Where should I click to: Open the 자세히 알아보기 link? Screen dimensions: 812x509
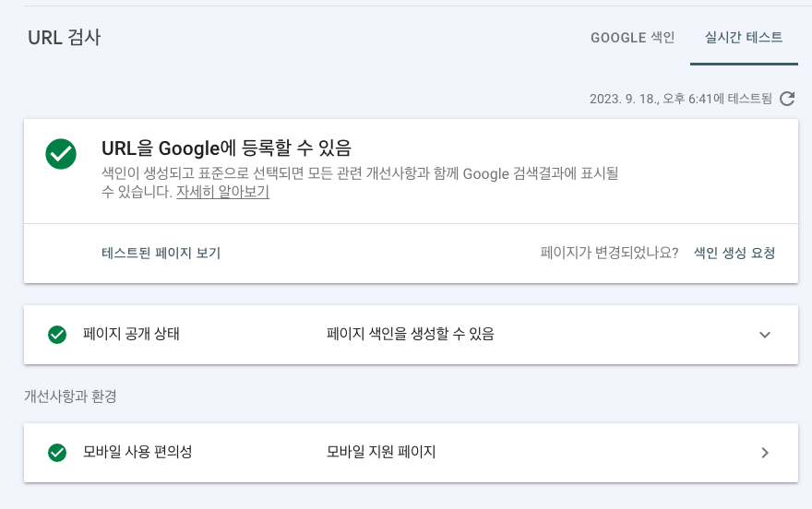(222, 192)
